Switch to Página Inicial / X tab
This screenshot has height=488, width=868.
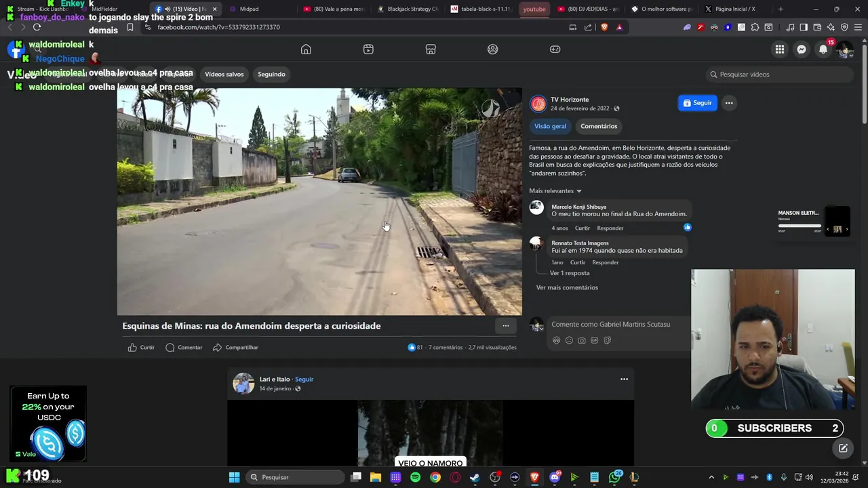point(734,9)
